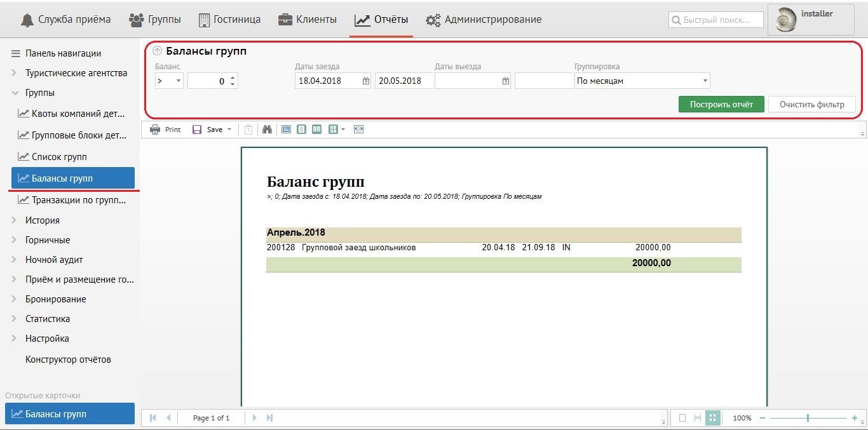This screenshot has width=868, height=430.
Task: Select the single page view icon
Action: (x=301, y=130)
